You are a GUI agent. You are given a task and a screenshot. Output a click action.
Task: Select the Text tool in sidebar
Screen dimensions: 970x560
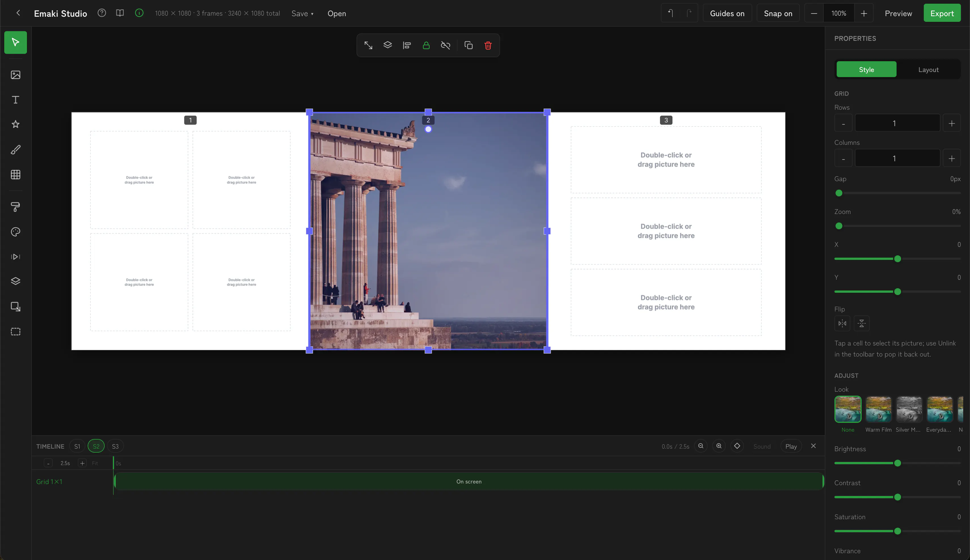(15, 100)
